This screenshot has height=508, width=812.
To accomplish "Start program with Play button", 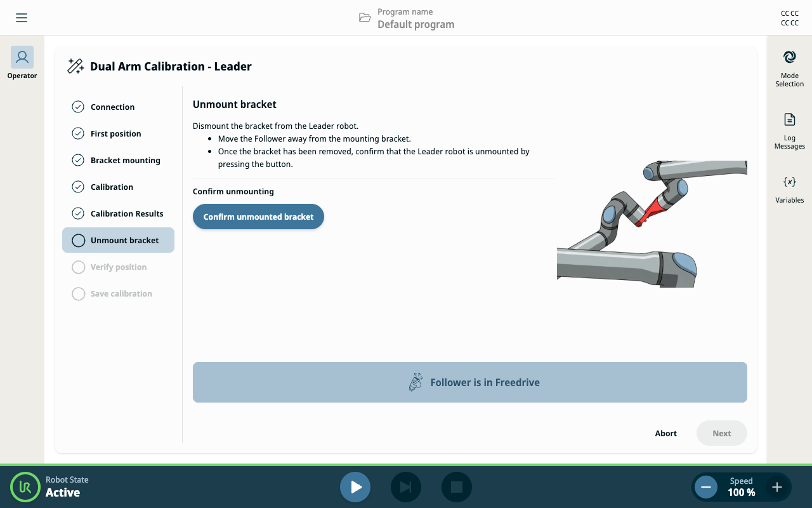I will (355, 487).
